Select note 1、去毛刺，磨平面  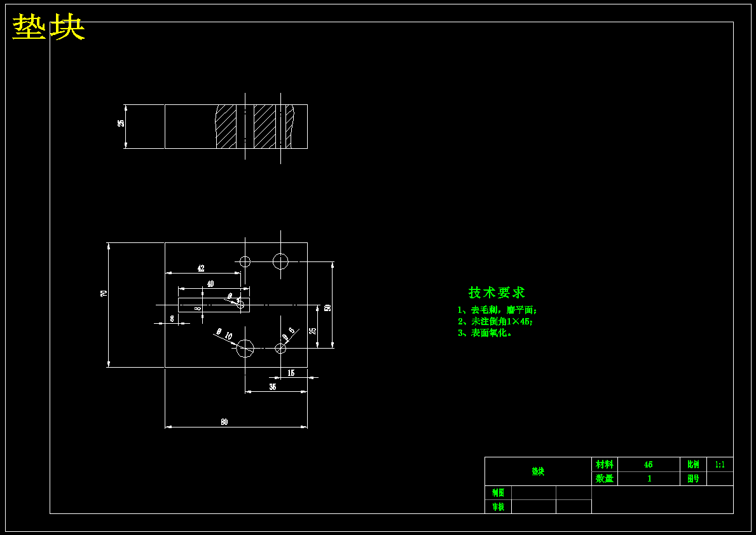coord(498,310)
